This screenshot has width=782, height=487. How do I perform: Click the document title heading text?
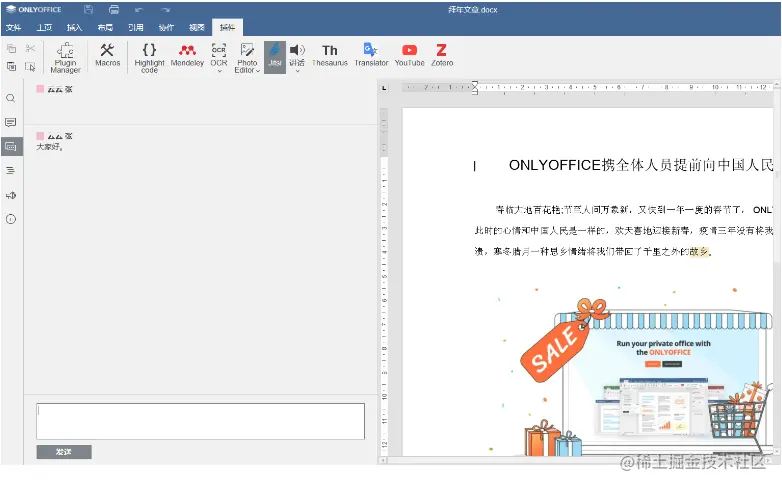tap(641, 165)
